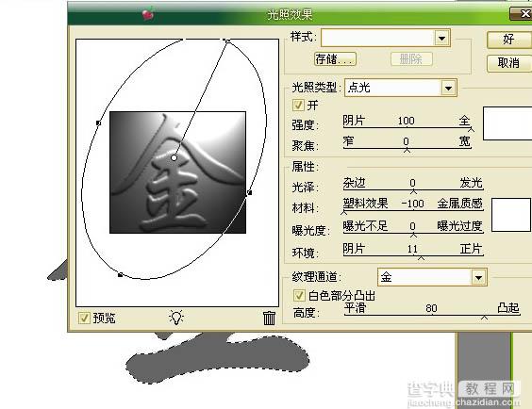Click the ellipse handle at the light source end
Image resolution: width=532 pixels, height=409 pixels.
click(226, 41)
